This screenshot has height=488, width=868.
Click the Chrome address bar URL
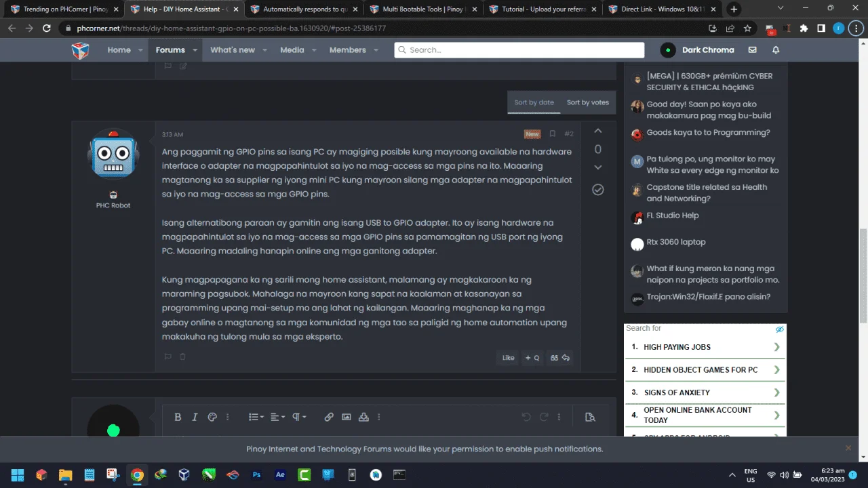click(231, 28)
